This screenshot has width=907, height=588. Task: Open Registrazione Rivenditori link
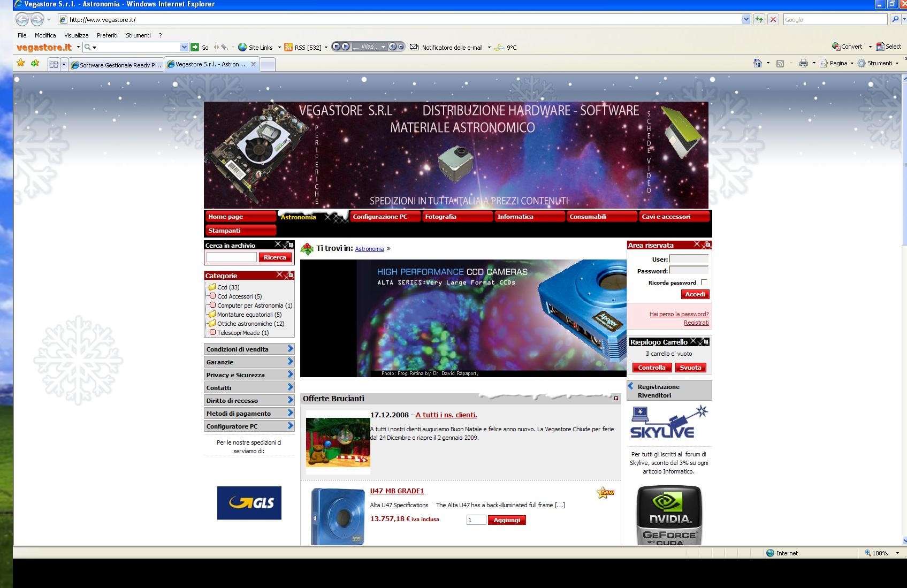pyautogui.click(x=669, y=391)
